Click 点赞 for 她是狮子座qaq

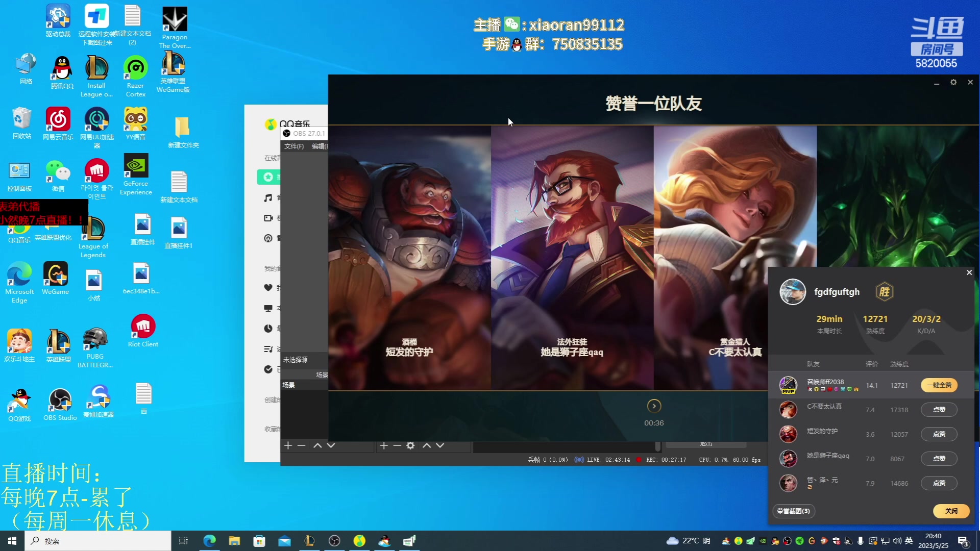coord(939,459)
